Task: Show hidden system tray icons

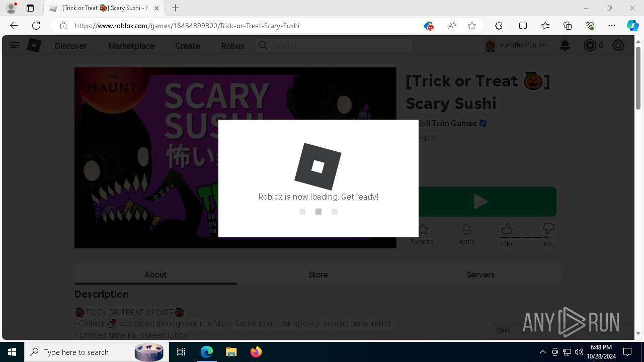Action: click(542, 352)
